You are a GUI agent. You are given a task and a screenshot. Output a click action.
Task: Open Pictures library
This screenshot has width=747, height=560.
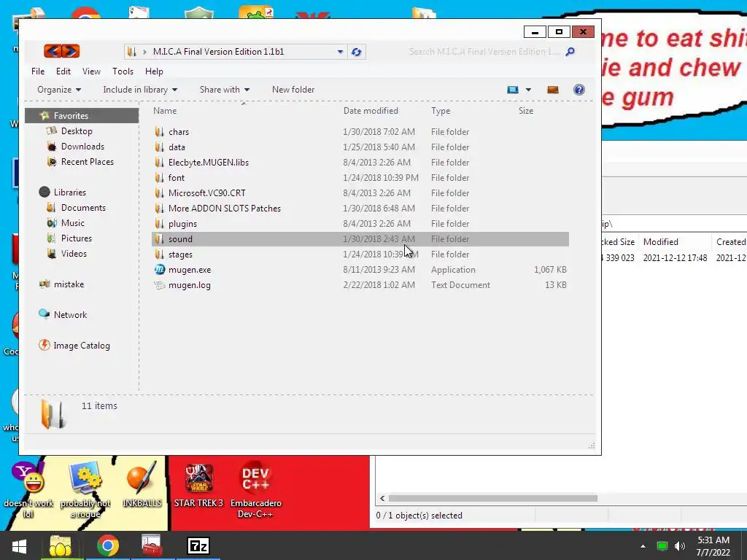[x=76, y=238]
